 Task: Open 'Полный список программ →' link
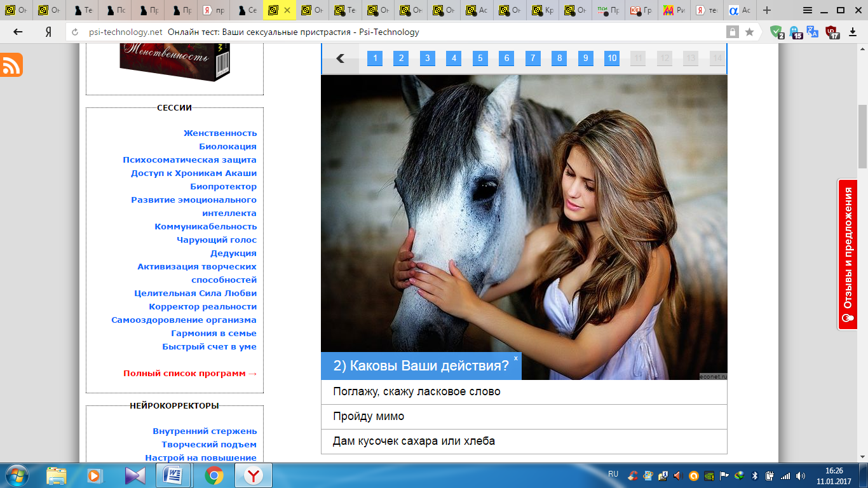click(191, 373)
